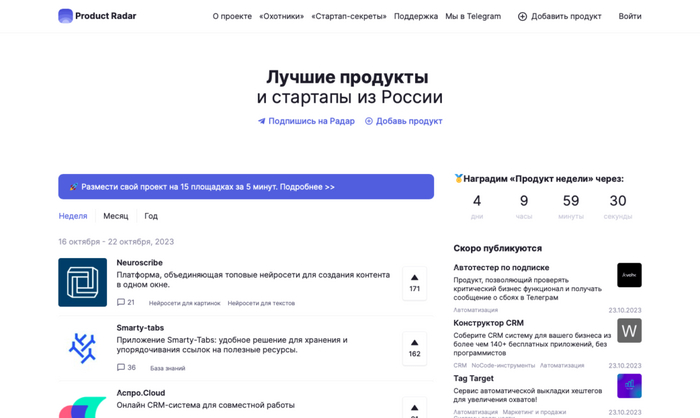
Task: Open the Аспро.Cloud product title
Action: pyautogui.click(x=141, y=393)
